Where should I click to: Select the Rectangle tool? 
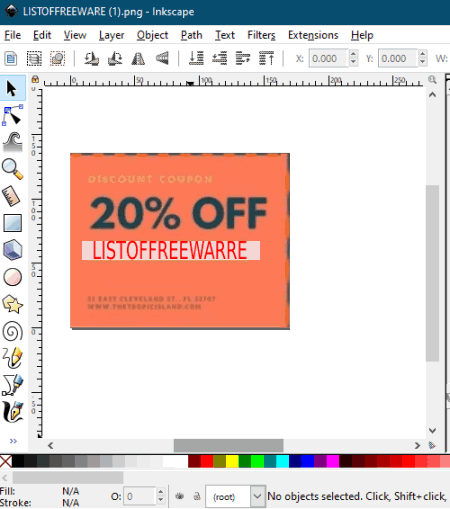click(12, 223)
